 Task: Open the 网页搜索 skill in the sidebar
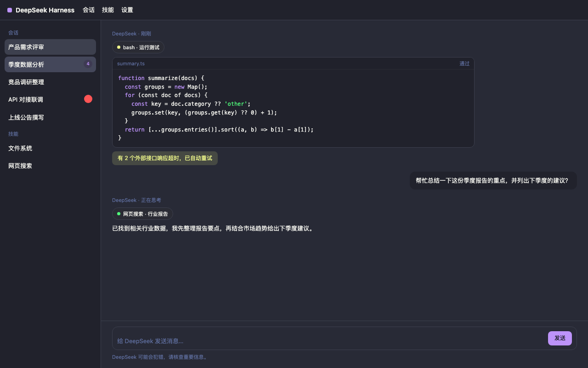click(50, 166)
